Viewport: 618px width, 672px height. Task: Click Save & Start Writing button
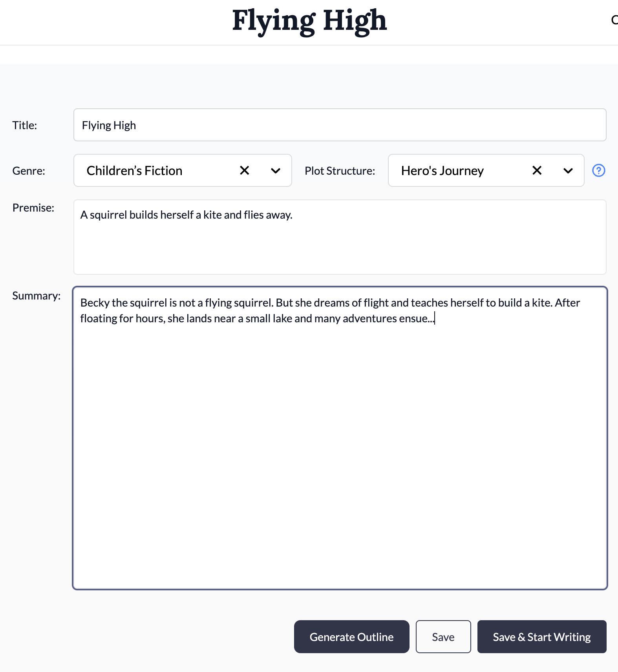[x=542, y=637]
